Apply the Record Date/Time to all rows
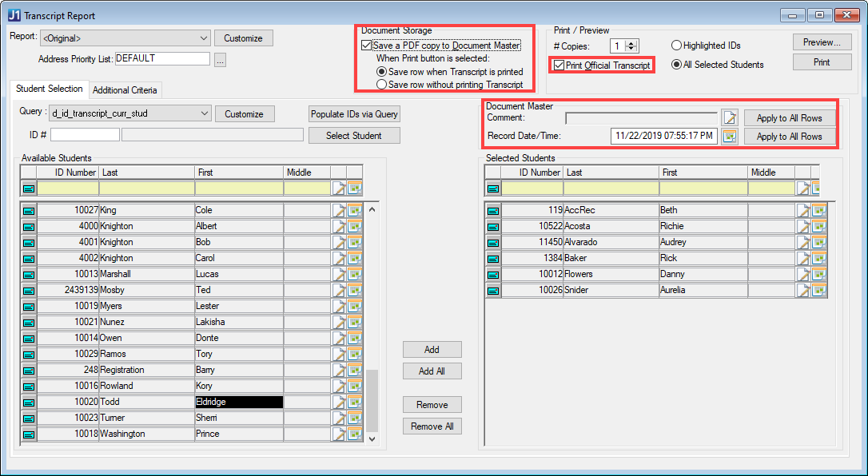The width and height of the screenshot is (868, 476). click(790, 136)
